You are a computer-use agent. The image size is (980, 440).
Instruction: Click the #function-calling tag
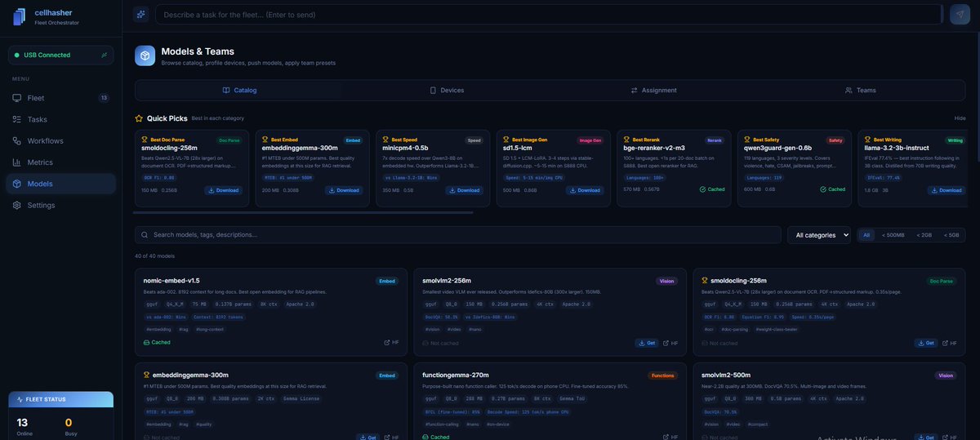(442, 424)
